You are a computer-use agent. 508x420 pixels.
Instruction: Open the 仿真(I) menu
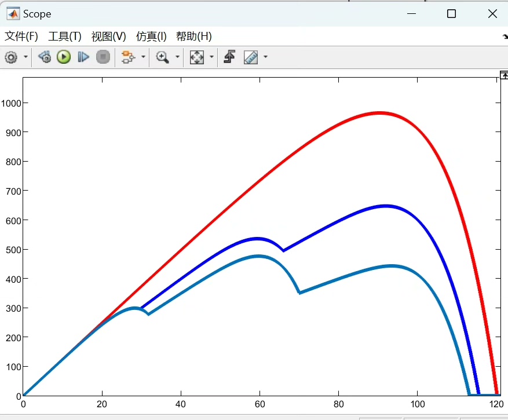click(x=151, y=36)
